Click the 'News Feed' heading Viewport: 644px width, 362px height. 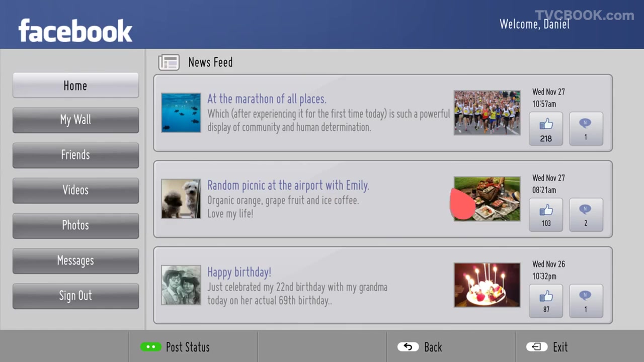click(x=210, y=62)
